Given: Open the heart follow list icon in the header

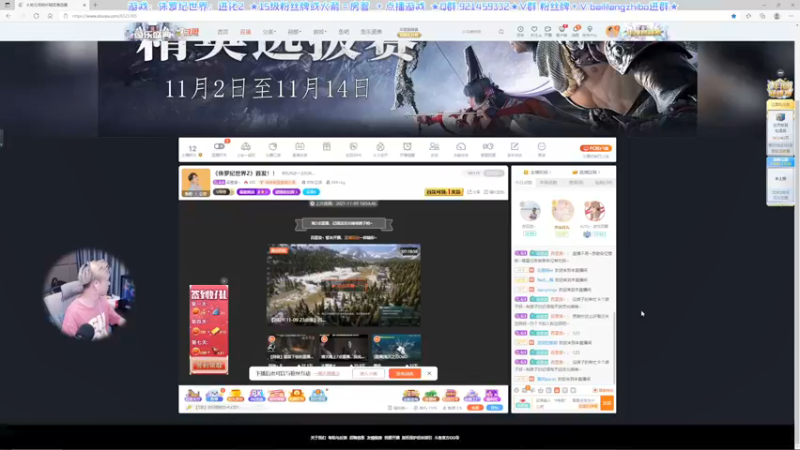Looking at the screenshot, I should pos(534,30).
